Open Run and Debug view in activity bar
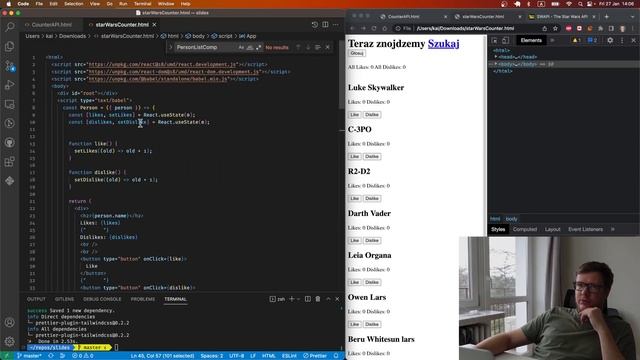Viewport: 640px width, 360px height. tap(9, 85)
